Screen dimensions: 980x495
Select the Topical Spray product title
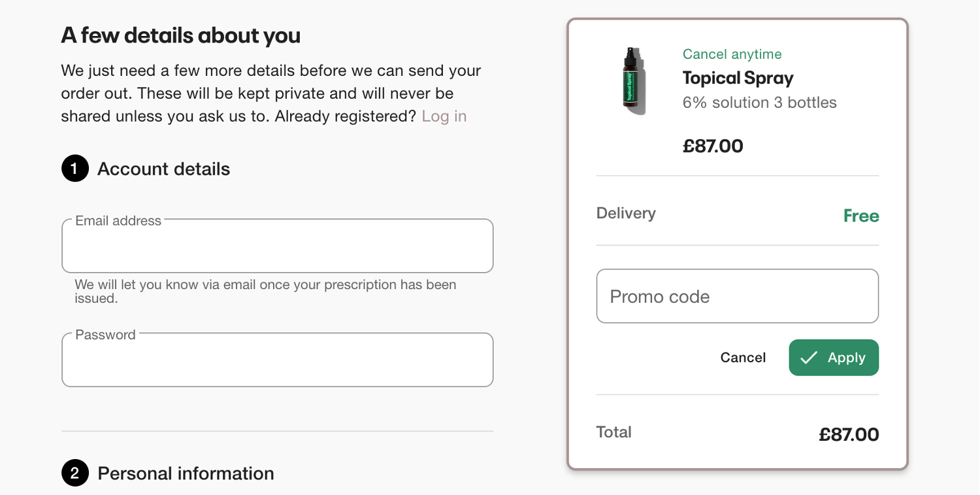(738, 78)
